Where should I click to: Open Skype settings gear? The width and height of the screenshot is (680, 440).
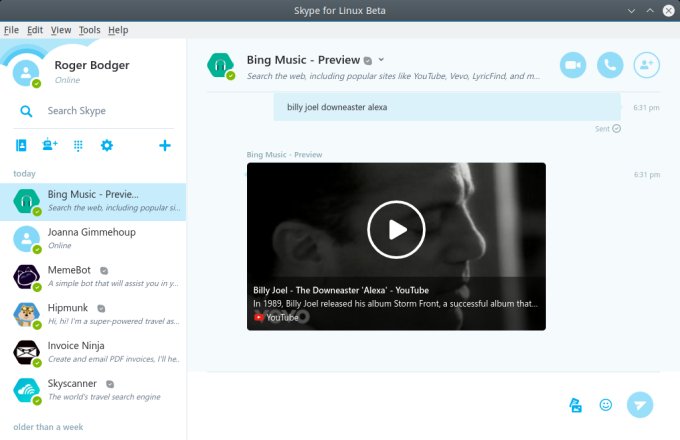tap(107, 145)
